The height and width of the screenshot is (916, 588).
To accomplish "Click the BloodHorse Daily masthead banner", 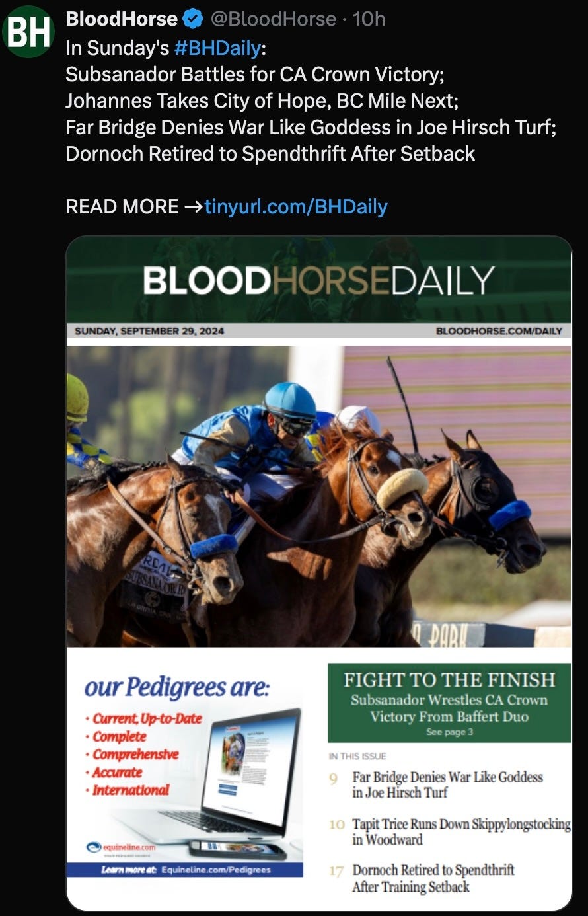I will (x=319, y=280).
